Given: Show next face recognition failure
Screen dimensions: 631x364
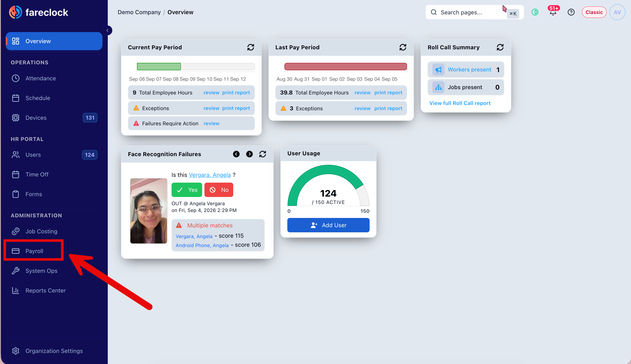Looking at the screenshot, I should point(249,154).
